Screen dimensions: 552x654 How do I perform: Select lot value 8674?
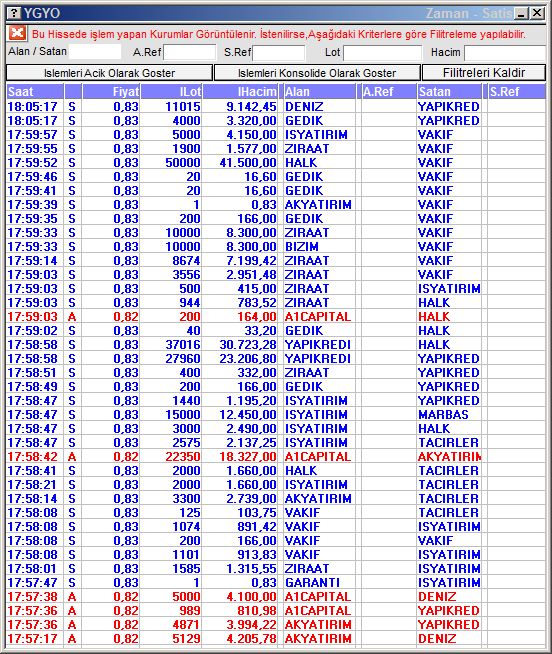point(187,261)
